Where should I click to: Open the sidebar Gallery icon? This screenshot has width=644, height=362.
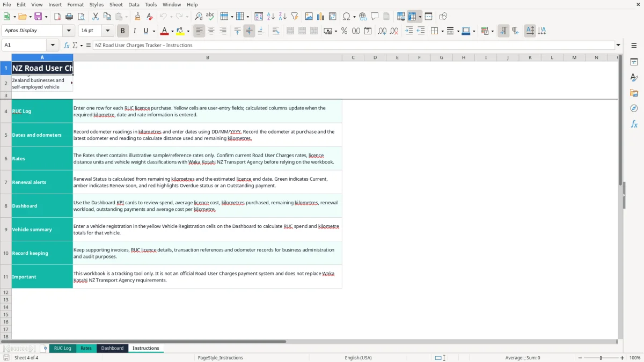click(634, 93)
